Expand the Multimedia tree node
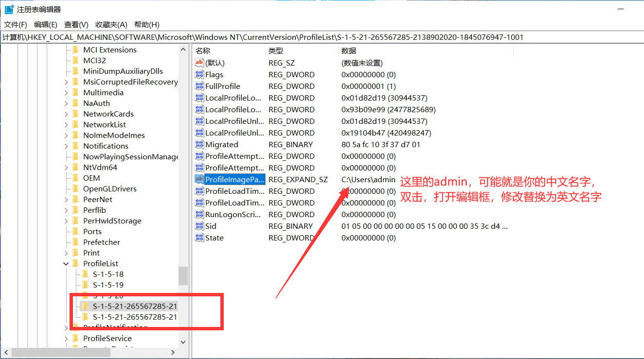Screen dimensions: 644x359 point(66,92)
